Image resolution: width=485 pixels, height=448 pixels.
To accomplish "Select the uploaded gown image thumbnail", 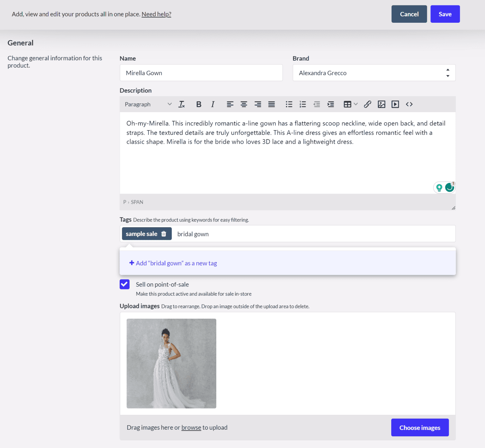I will (x=171, y=363).
